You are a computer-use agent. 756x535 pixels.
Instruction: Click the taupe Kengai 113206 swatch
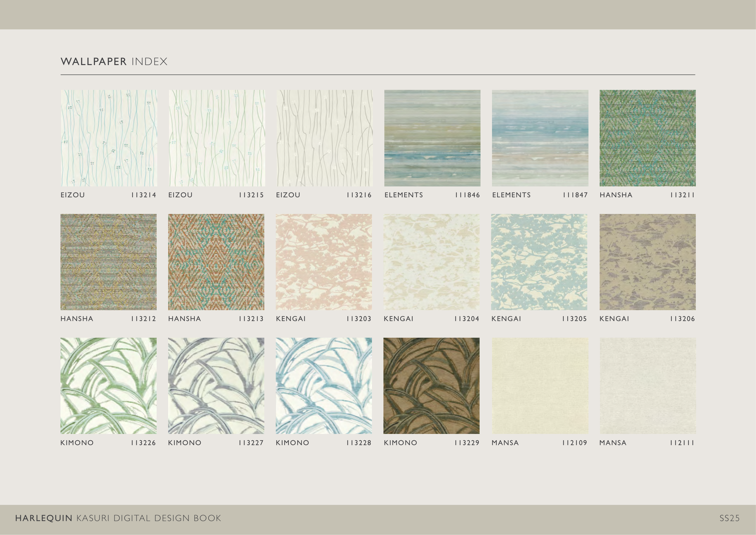tap(647, 262)
